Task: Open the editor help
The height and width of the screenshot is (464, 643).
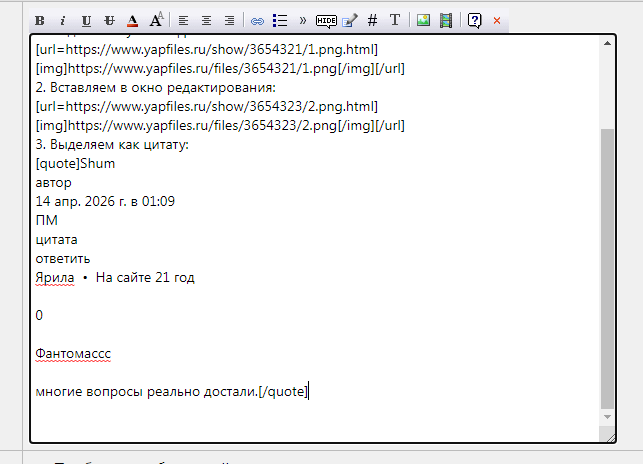Action: [474, 20]
